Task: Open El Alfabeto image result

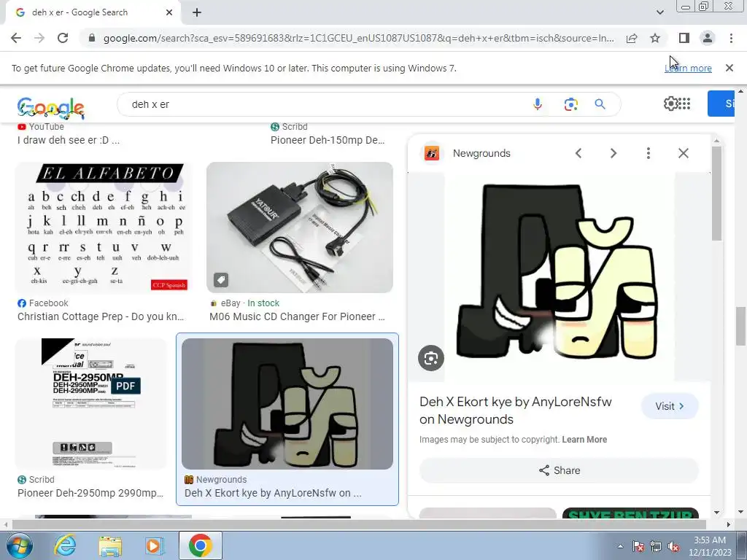Action: [x=104, y=227]
